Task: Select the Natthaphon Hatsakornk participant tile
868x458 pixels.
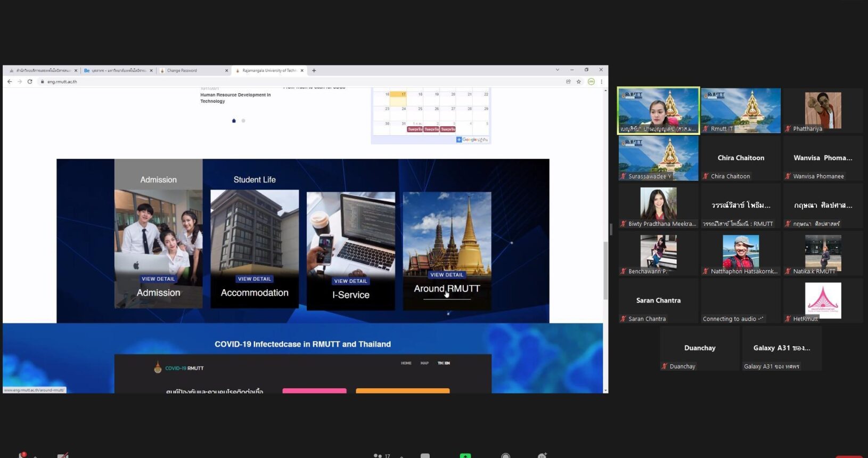Action: pos(741,253)
